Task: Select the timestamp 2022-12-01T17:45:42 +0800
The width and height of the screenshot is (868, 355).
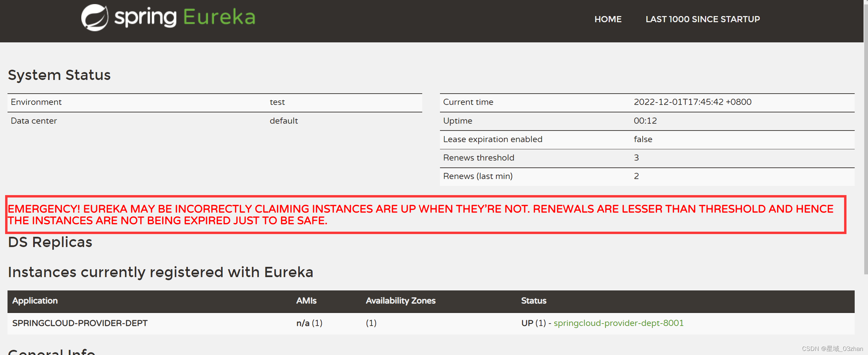Action: [x=692, y=102]
